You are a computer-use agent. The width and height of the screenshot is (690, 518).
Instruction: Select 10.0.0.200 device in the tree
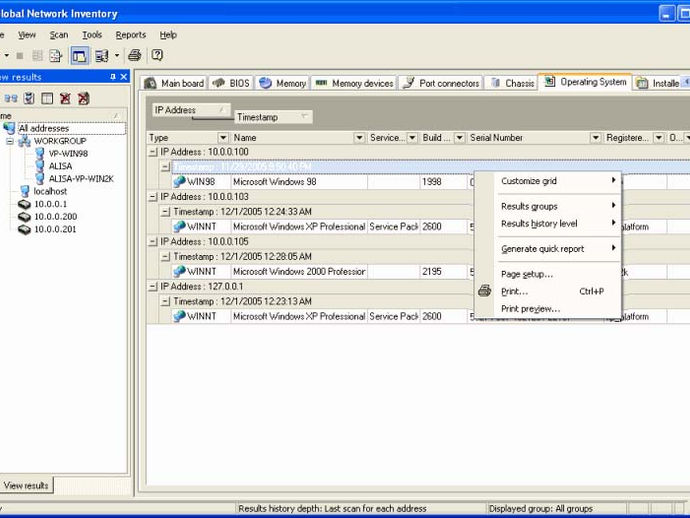(x=55, y=217)
